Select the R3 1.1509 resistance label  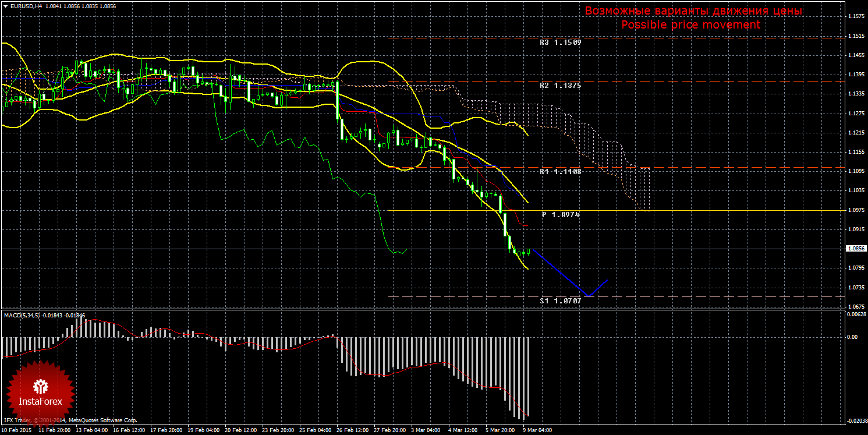tap(560, 43)
